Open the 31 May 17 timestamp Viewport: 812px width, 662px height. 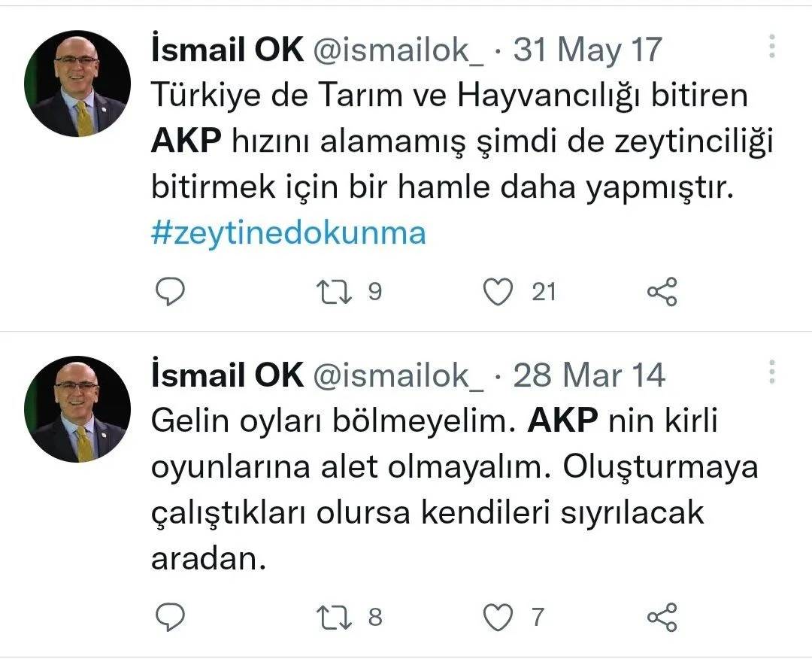pyautogui.click(x=586, y=50)
